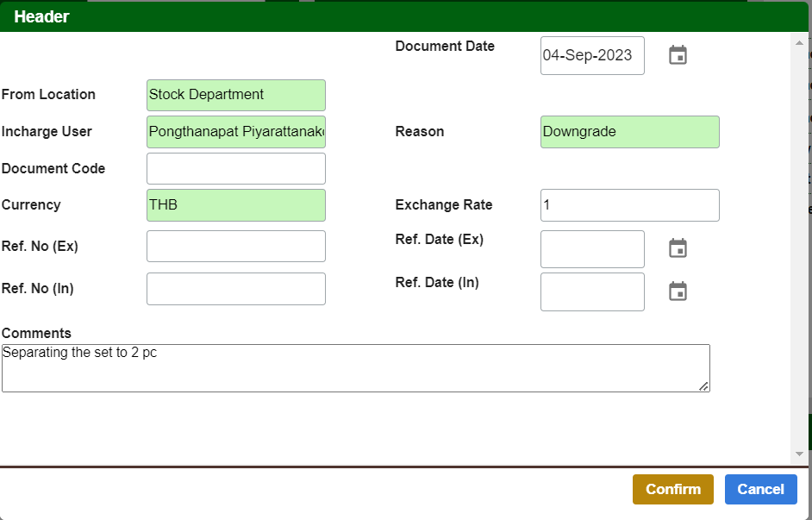The height and width of the screenshot is (520, 812).
Task: Click the Ref. Date (Ex) input box
Action: [x=592, y=249]
